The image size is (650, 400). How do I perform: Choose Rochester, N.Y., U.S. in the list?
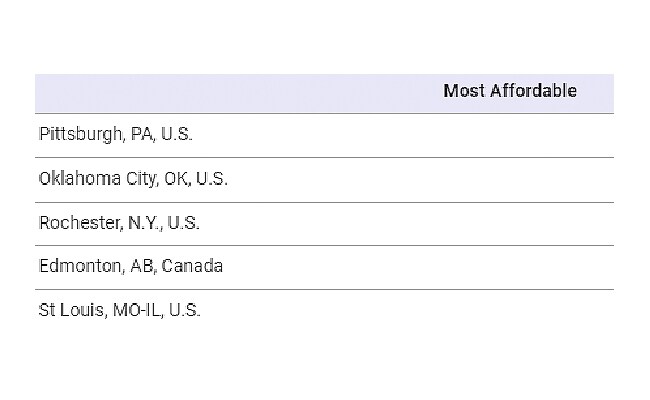coord(324,223)
